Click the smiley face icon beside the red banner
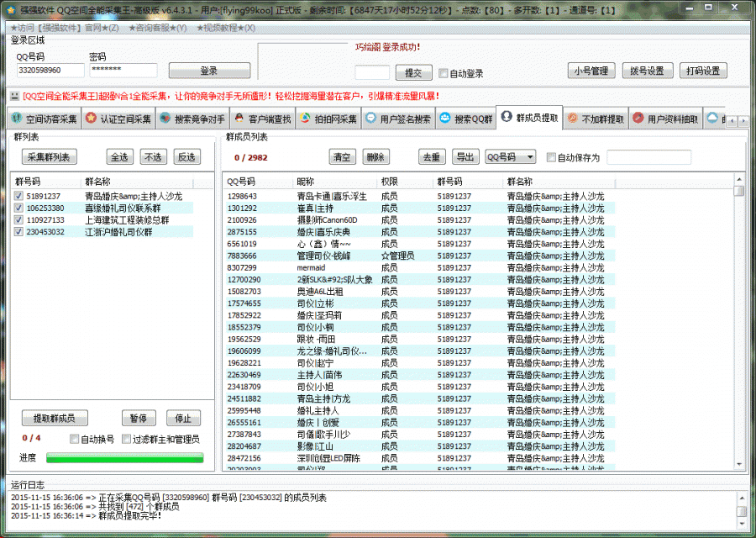756x538 pixels. [x=14, y=96]
